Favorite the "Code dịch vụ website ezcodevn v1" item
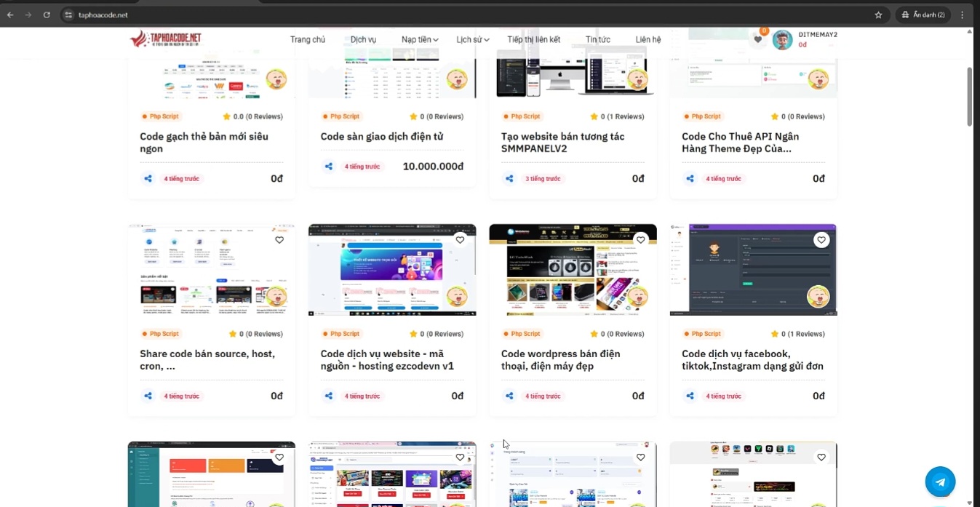The height and width of the screenshot is (507, 980). click(460, 239)
